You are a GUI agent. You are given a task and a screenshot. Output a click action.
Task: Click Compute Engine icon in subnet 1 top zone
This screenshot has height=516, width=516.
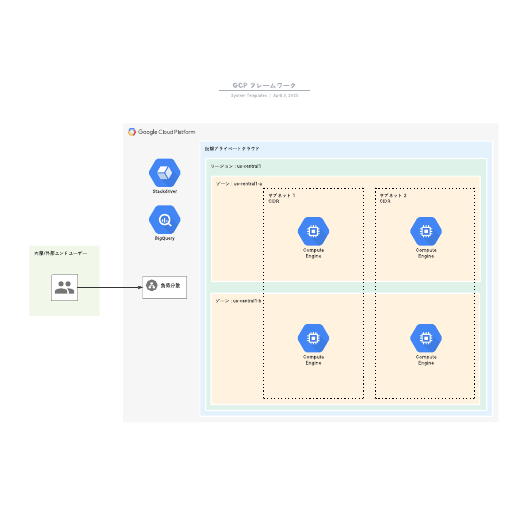tap(313, 231)
